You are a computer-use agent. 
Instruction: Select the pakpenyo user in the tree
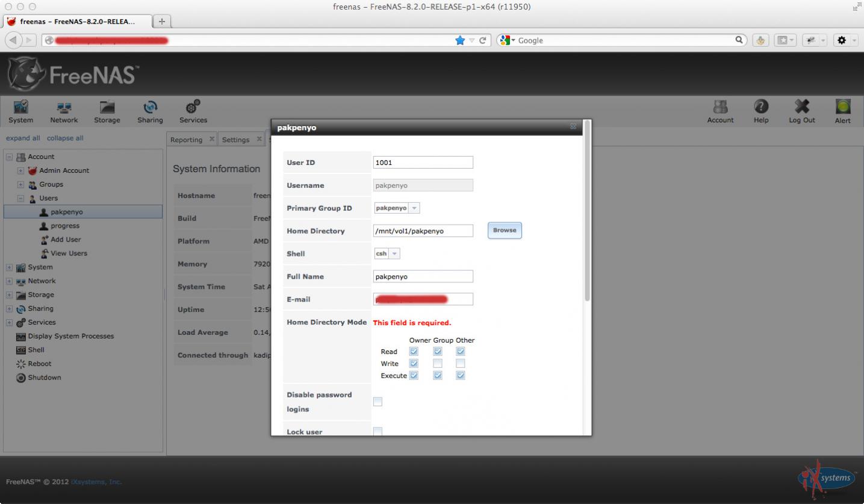point(83,212)
